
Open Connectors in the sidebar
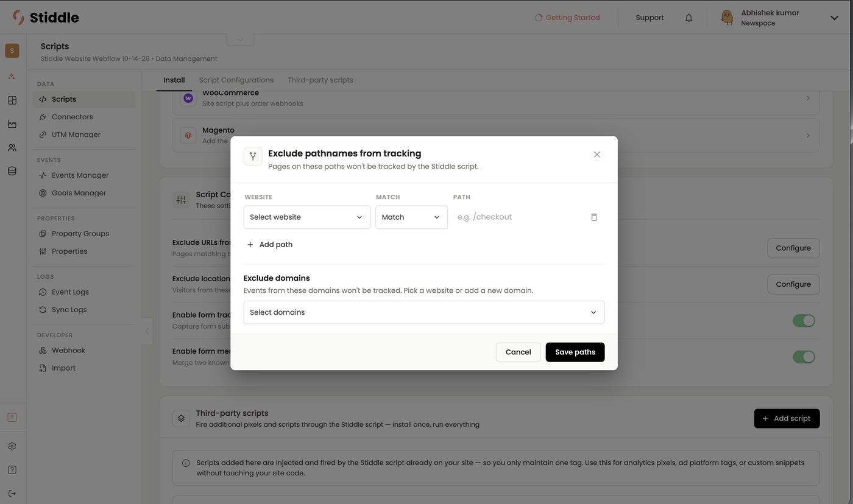(84, 117)
